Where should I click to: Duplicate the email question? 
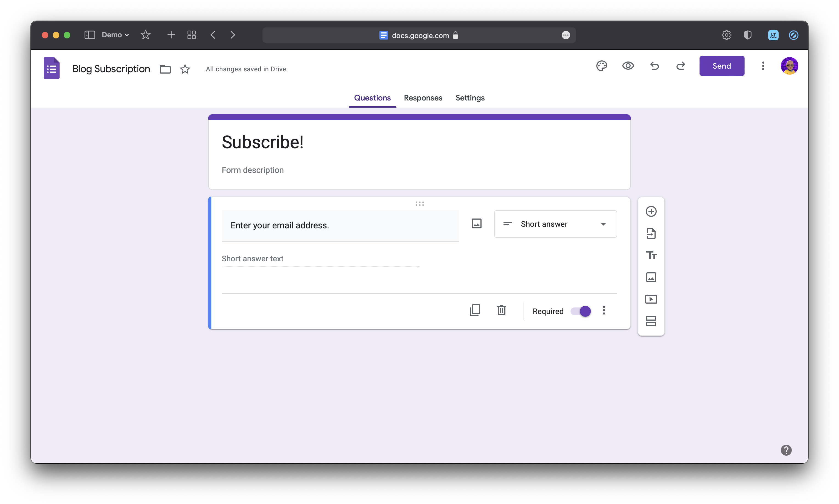475,310
